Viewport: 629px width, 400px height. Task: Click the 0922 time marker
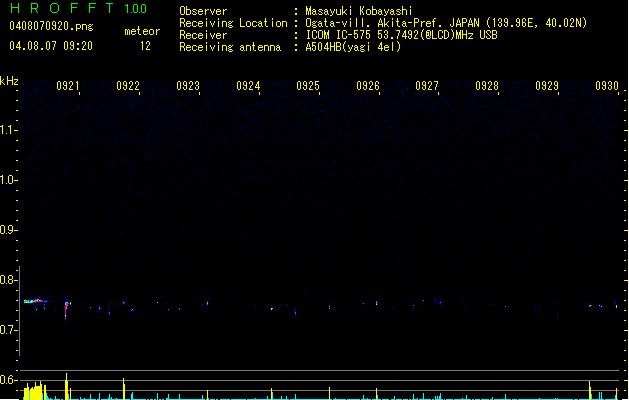pyautogui.click(x=128, y=86)
